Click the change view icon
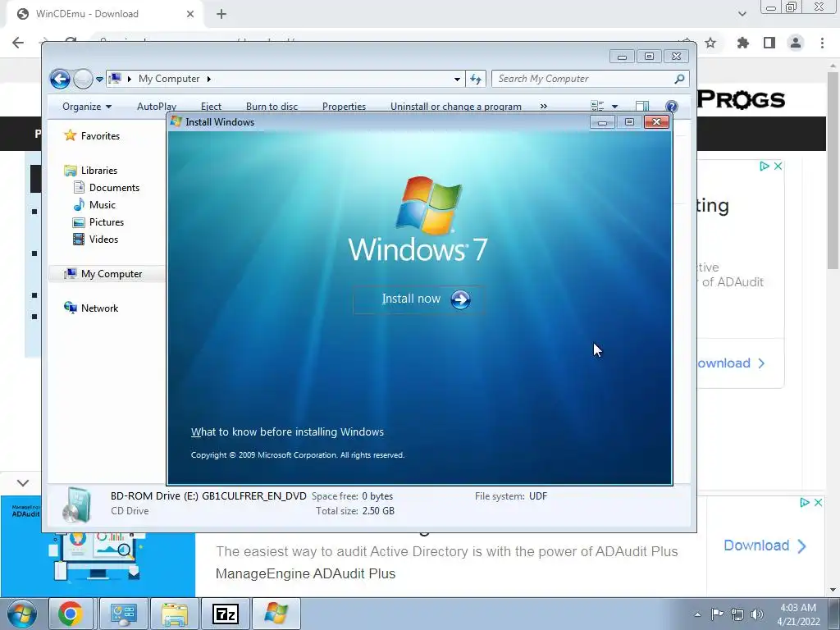 pyautogui.click(x=597, y=106)
